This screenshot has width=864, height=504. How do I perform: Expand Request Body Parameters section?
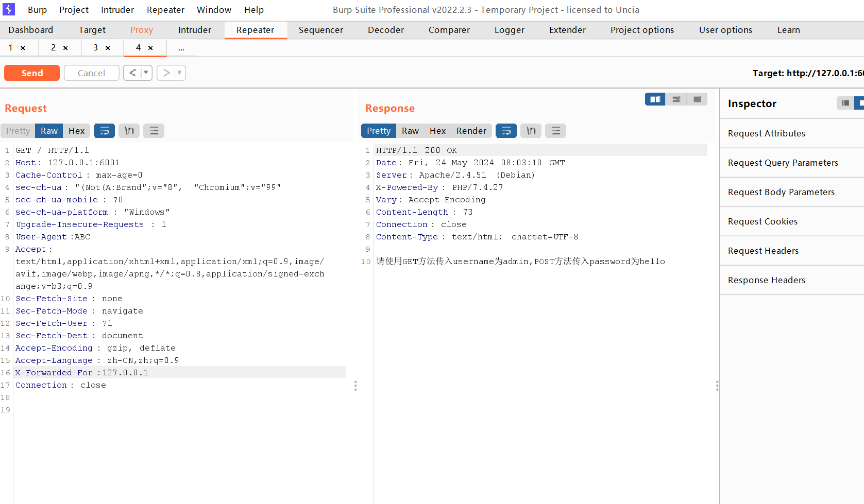click(x=792, y=192)
